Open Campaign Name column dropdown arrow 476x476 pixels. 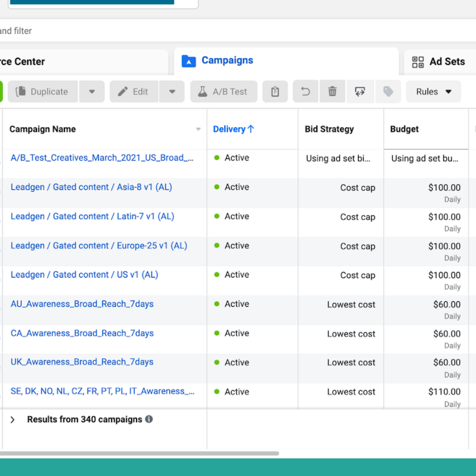click(198, 129)
